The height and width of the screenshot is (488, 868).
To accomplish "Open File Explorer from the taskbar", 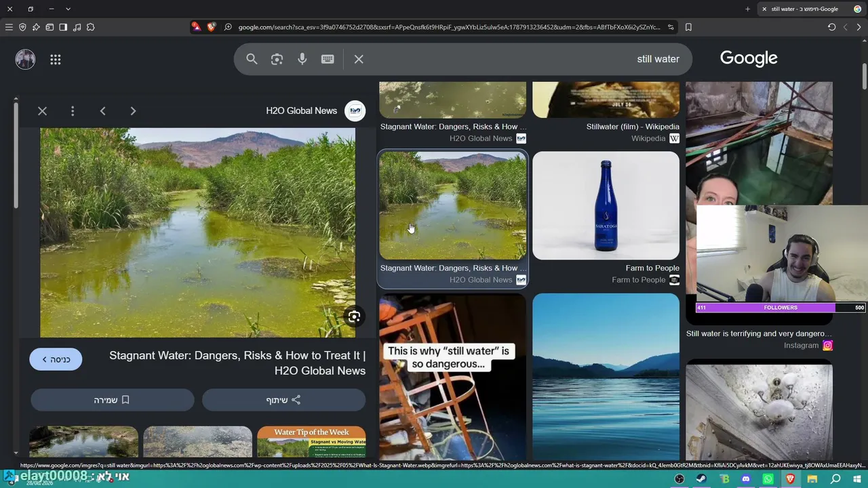I will coord(812,479).
